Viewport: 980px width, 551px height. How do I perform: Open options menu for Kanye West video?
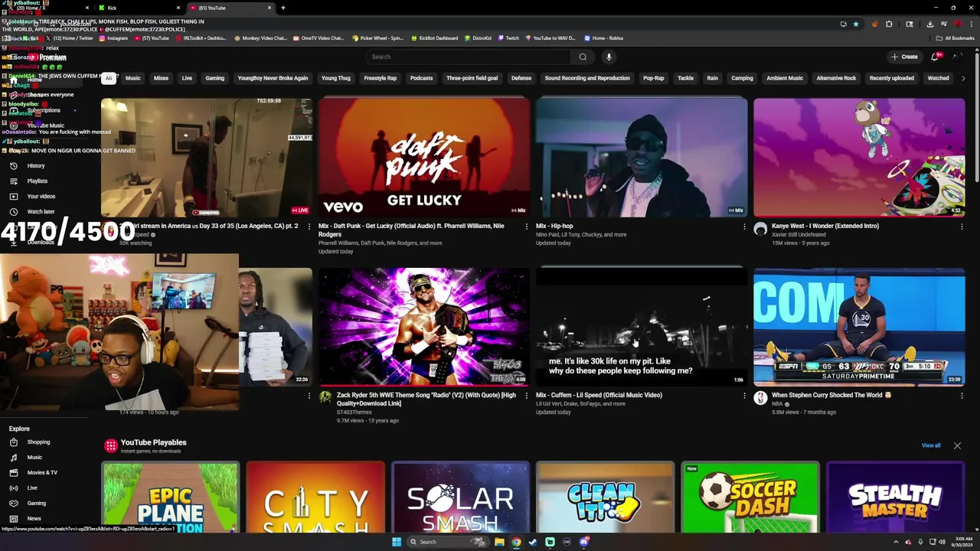(x=962, y=227)
